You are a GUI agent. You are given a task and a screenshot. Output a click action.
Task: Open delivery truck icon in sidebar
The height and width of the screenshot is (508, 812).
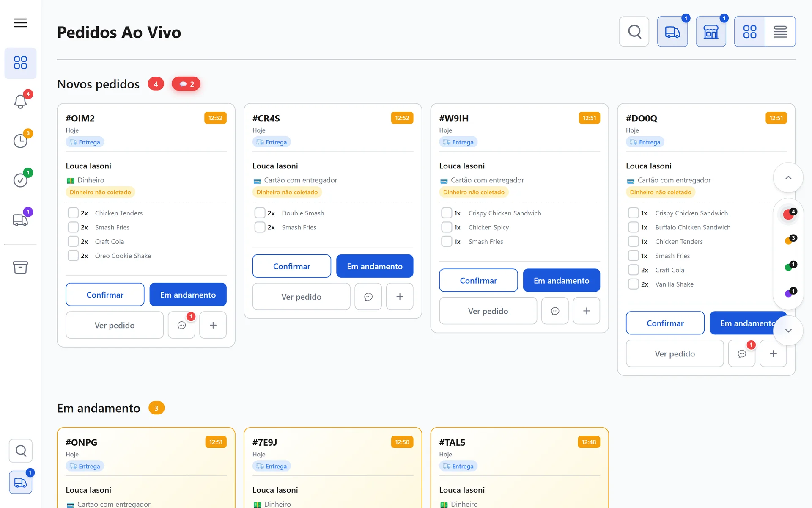[20, 219]
